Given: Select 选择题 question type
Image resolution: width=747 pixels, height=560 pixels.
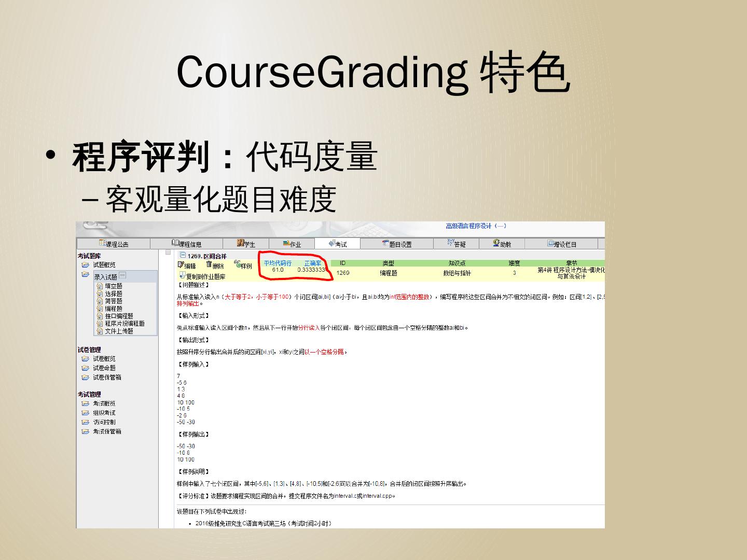Looking at the screenshot, I should pos(114,293).
